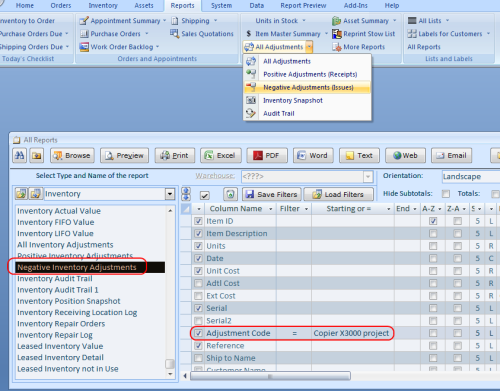Image resolution: width=500 pixels, height=391 pixels.
Task: Expand the Appointment Summary dropdown arrow
Action: (x=164, y=21)
